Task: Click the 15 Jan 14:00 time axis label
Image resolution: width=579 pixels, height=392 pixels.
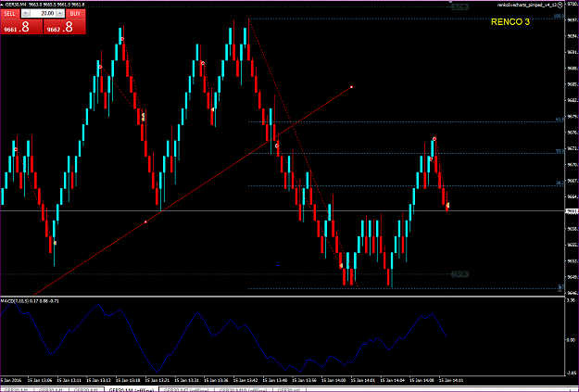Action: [334, 380]
